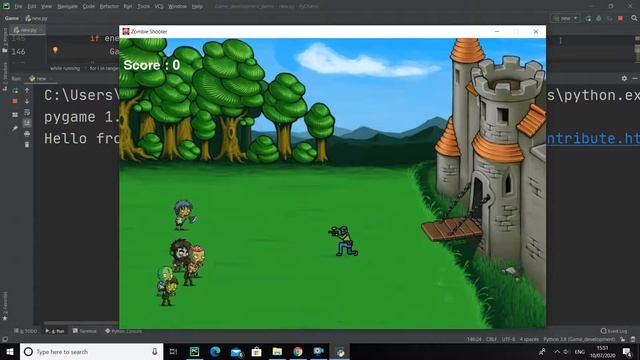Click the Print icon in Run panel
Image resolution: width=640 pixels, height=360 pixels.
pyautogui.click(x=27, y=133)
